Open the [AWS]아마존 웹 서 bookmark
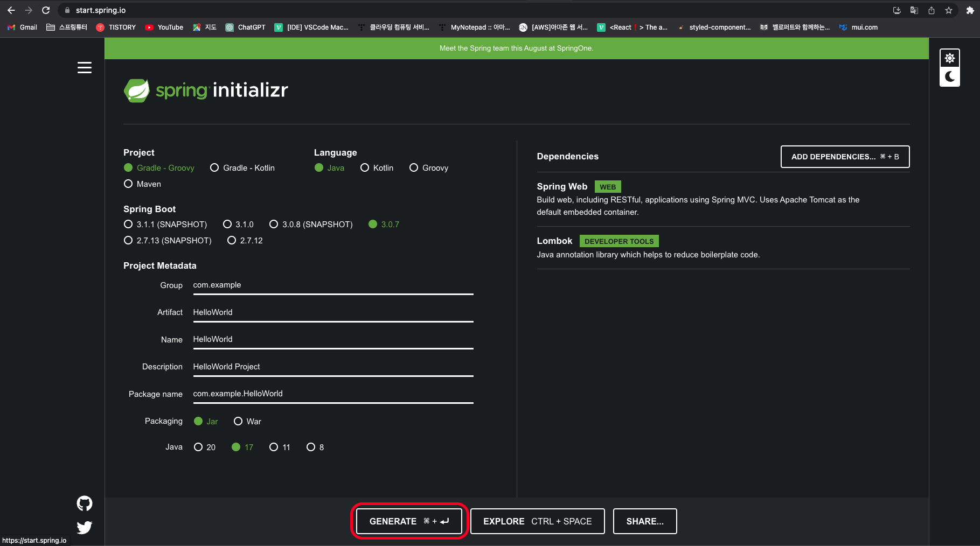This screenshot has width=980, height=546. (553, 27)
